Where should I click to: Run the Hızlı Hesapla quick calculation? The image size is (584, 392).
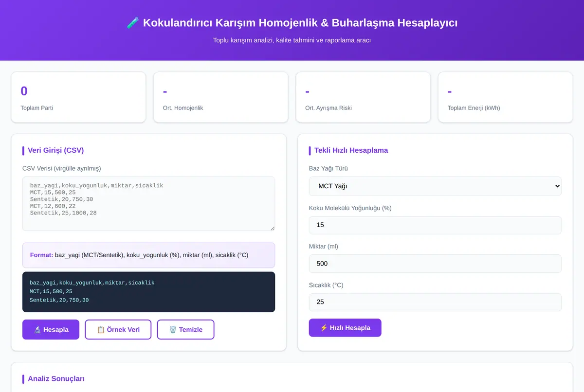[345, 328]
